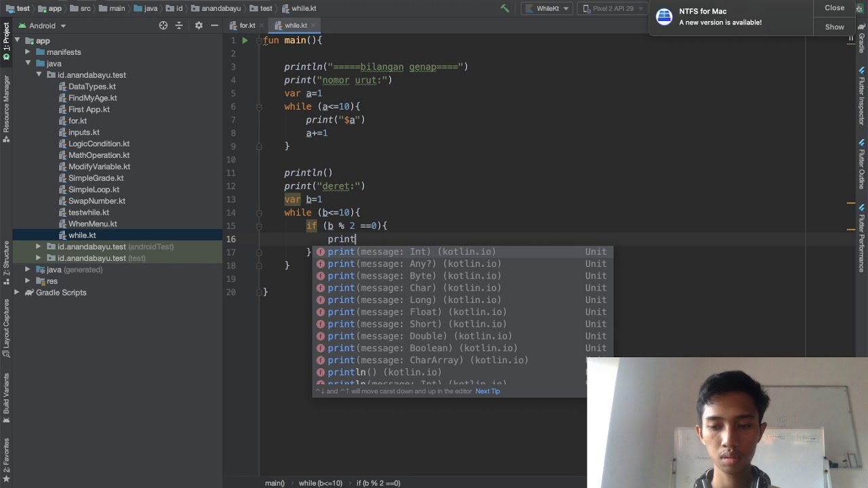Click the Next Tip link in completion popup
Screen dimensions: 868x488
click(x=488, y=391)
